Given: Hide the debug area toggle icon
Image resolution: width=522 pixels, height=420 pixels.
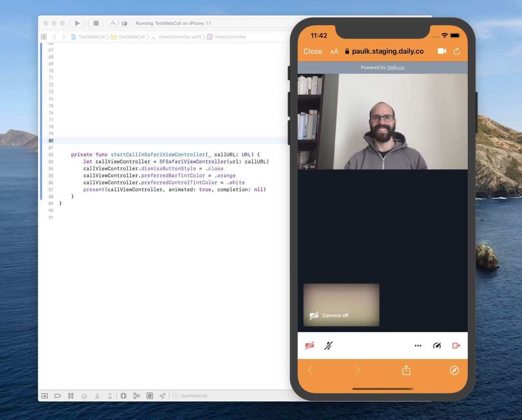Looking at the screenshot, I should (x=45, y=396).
